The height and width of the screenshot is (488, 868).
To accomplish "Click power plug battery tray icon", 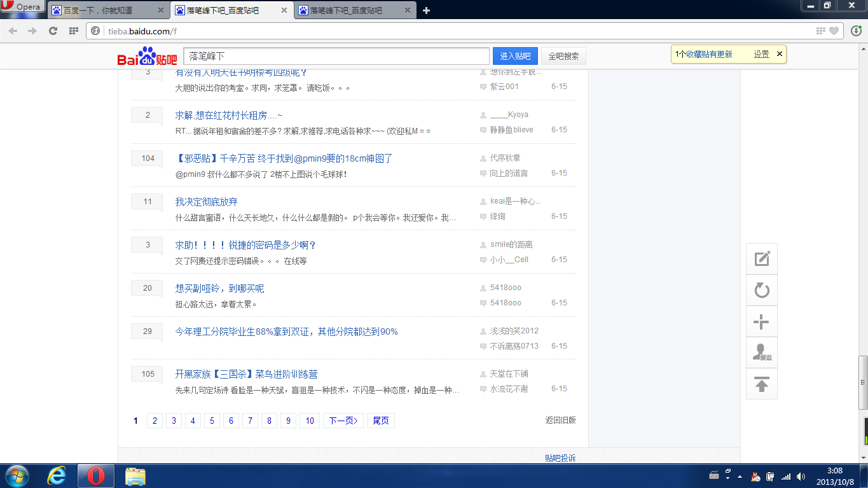I will 770,477.
